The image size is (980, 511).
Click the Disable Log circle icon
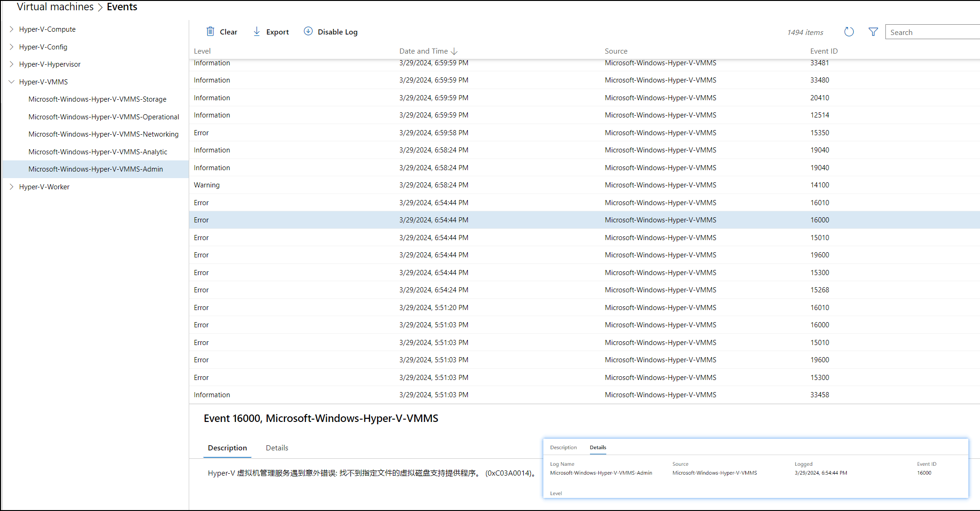(x=308, y=31)
